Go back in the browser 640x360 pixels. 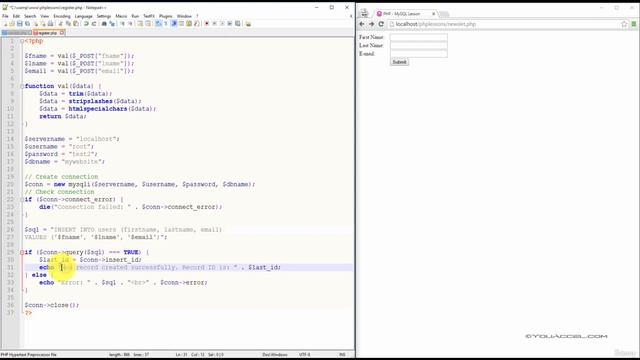[x=362, y=24]
